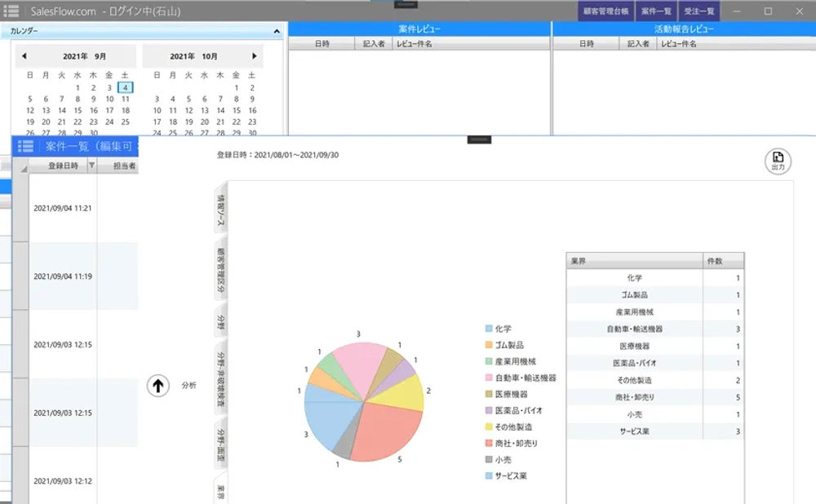This screenshot has width=816, height=504.
Task: Select the row dated 2021/09/04 11:21
Action: tap(63, 210)
